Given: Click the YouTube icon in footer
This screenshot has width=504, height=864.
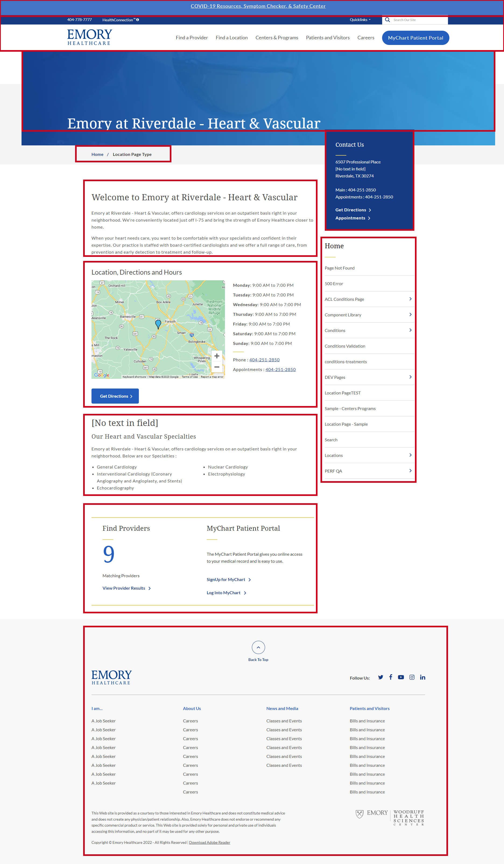Looking at the screenshot, I should click(401, 677).
